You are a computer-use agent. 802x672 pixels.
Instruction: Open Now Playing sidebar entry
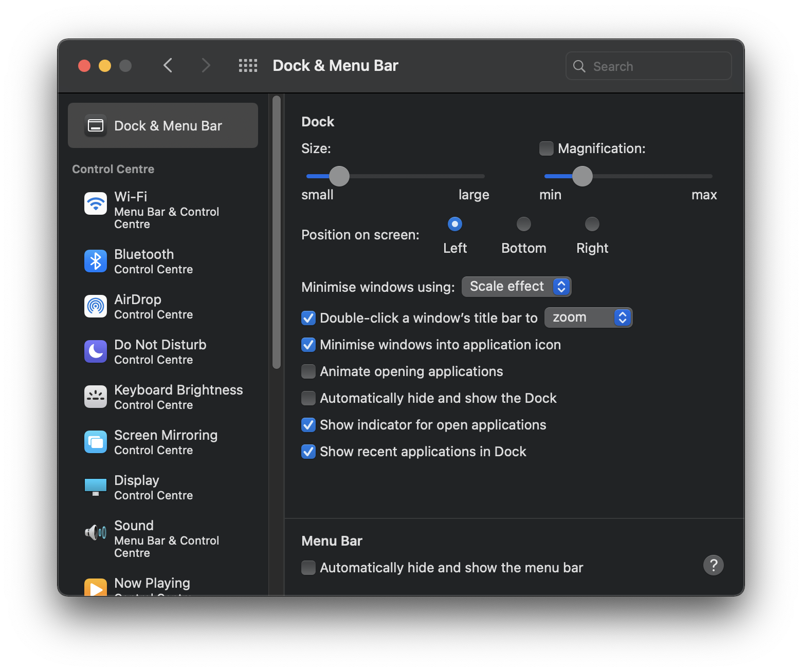(163, 585)
